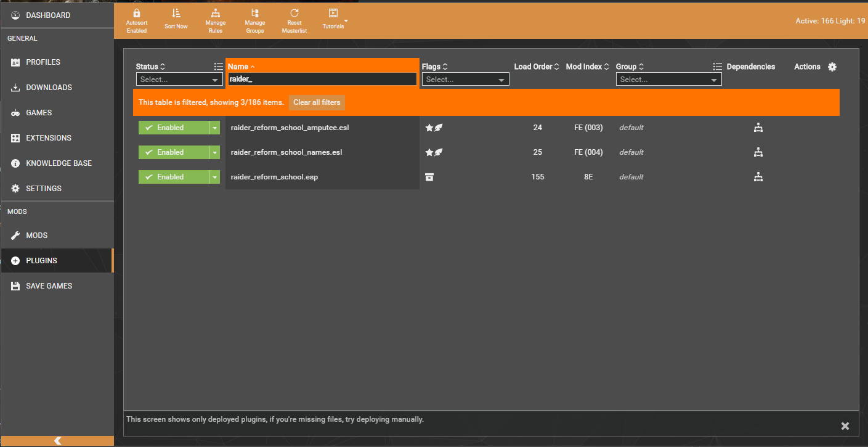Screen dimensions: 868x447
Task: Open Group filter Select dropdown
Action: click(x=668, y=80)
